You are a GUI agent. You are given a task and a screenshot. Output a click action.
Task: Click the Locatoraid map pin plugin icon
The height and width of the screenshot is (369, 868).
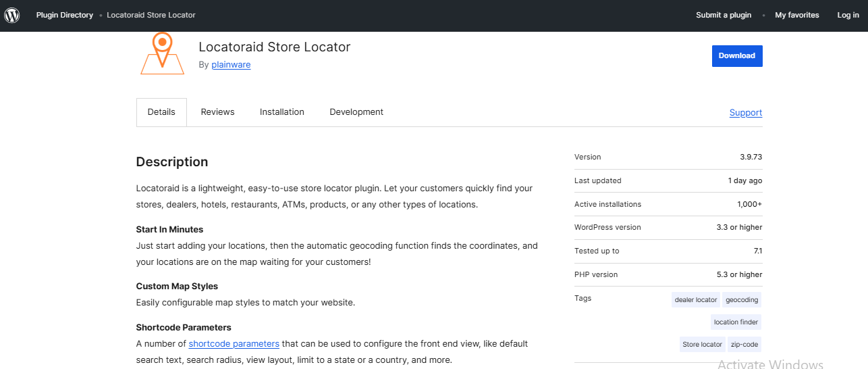[x=162, y=54]
